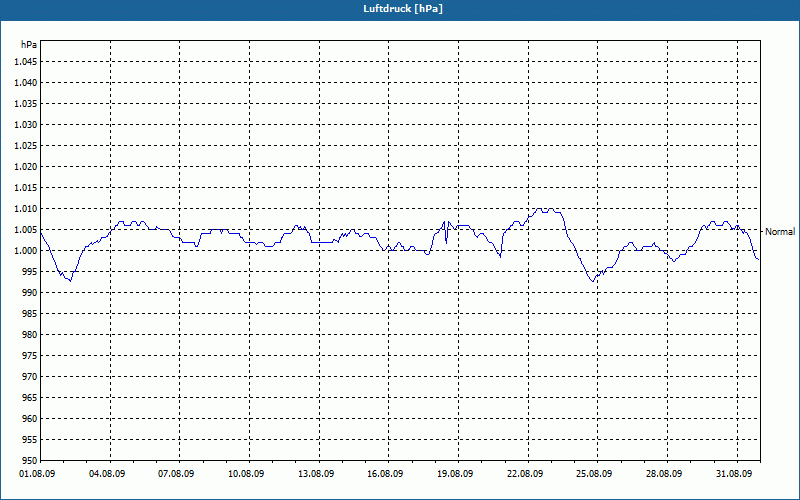This screenshot has height=500, width=800.
Task: Click the 1.035 y-axis value
Action: [x=26, y=104]
